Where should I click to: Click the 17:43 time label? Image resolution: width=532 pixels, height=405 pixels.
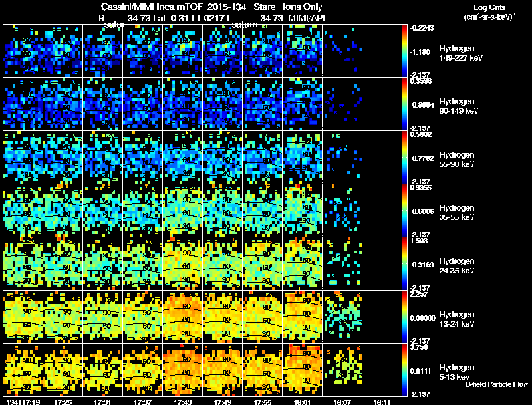point(183,402)
